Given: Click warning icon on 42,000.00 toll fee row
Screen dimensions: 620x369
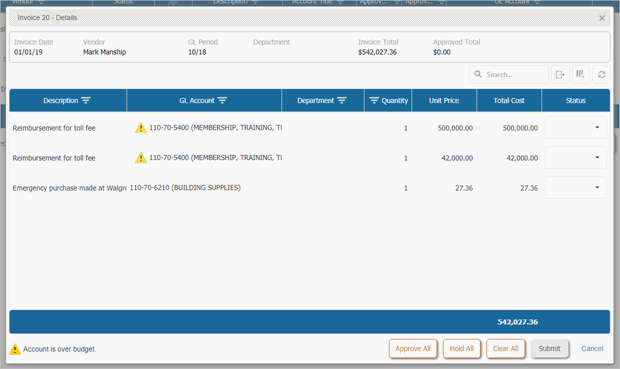Looking at the screenshot, I should pyautogui.click(x=141, y=158).
